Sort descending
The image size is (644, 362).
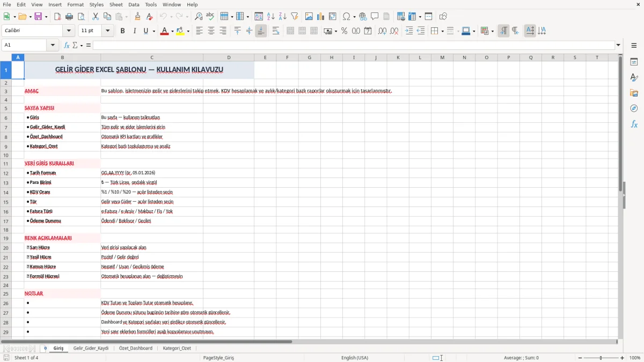(283, 17)
